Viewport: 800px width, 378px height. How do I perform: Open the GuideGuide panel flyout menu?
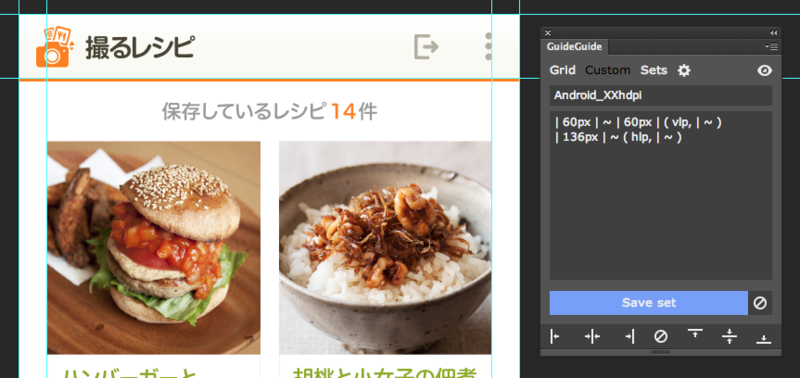[771, 46]
